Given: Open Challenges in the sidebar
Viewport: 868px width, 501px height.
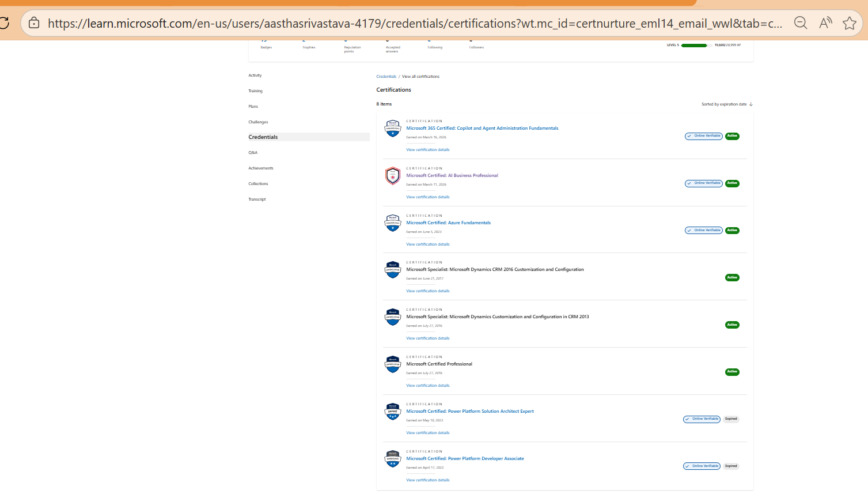Looking at the screenshot, I should 258,122.
